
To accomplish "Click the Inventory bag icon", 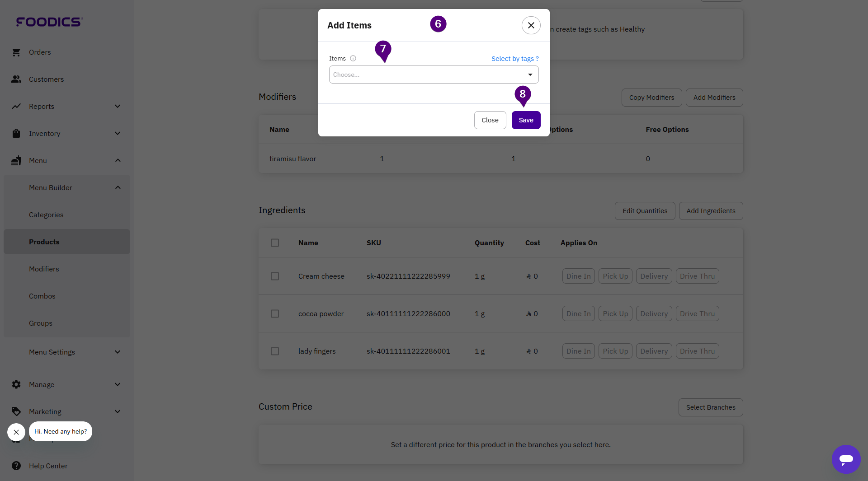I will (16, 134).
